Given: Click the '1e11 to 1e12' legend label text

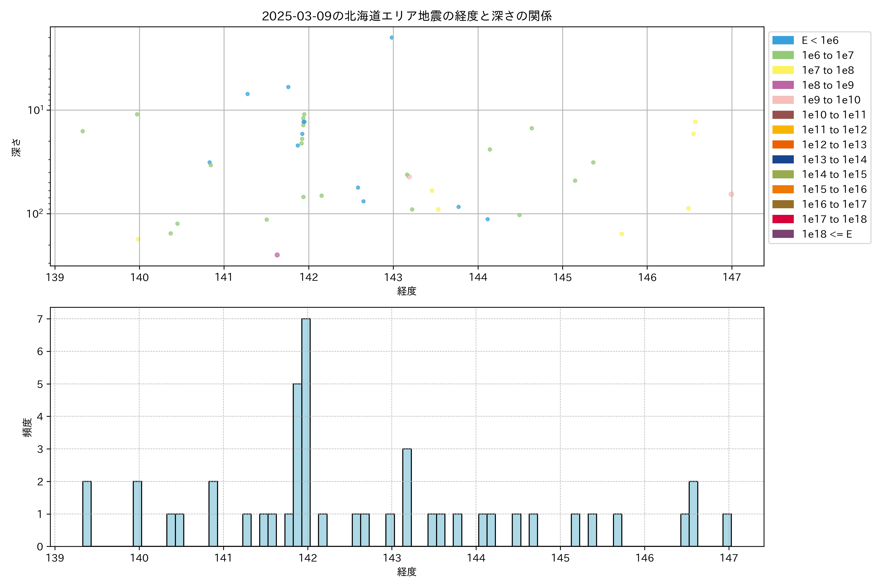Looking at the screenshot, I should tap(834, 130).
